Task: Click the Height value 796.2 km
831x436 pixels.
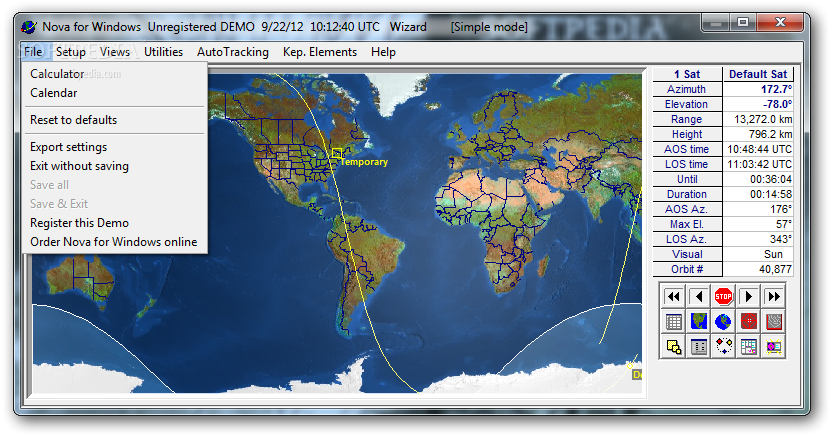Action: 758,134
